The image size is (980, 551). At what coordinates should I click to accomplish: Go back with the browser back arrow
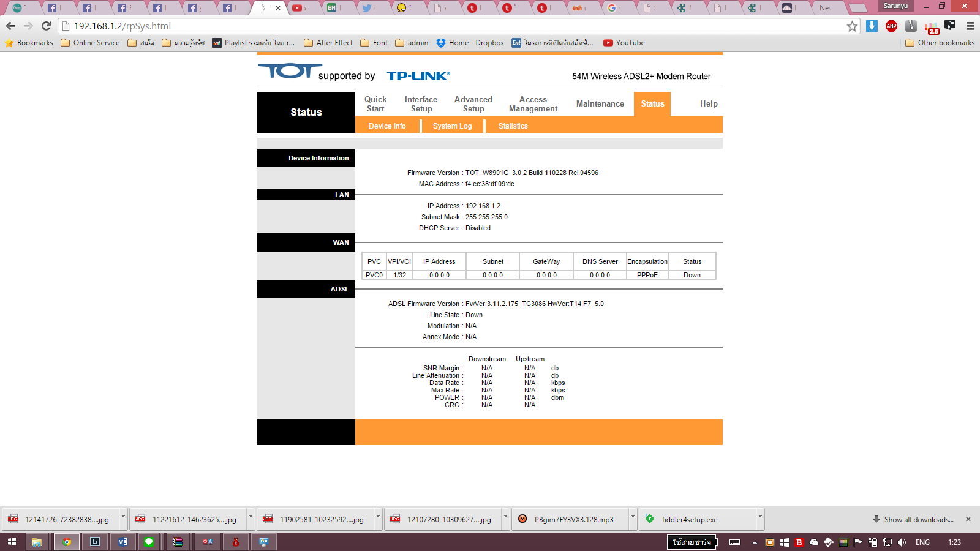(10, 26)
